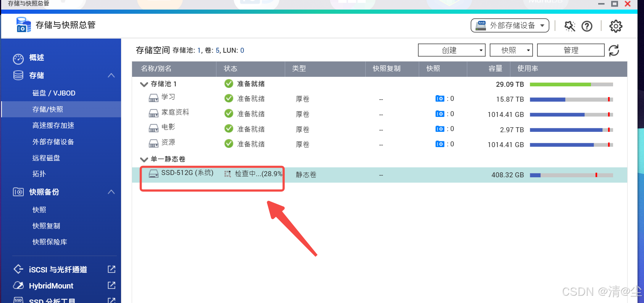Click capacity value 408.32 GB
The width and height of the screenshot is (644, 303).
[508, 175]
